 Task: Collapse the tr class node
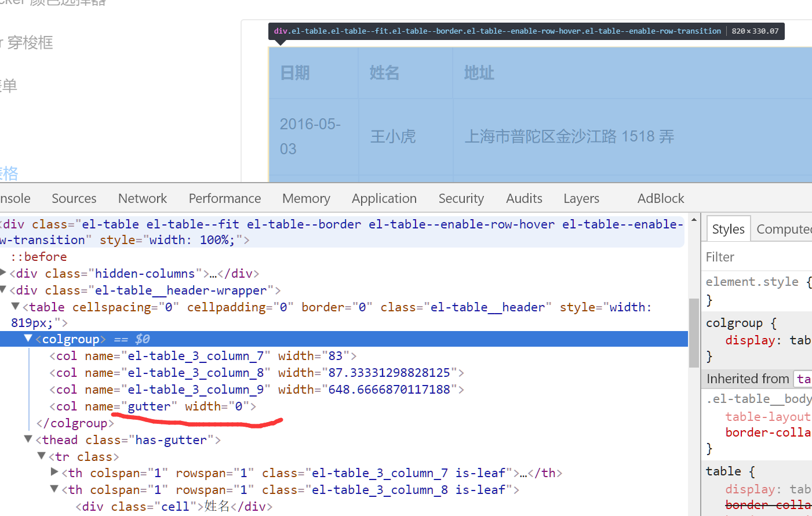pyautogui.click(x=41, y=456)
